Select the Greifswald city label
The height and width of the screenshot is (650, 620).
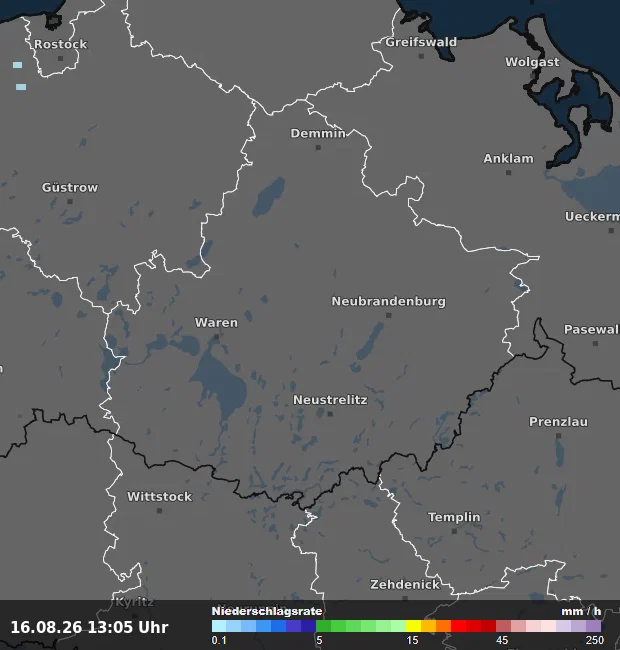tap(421, 42)
